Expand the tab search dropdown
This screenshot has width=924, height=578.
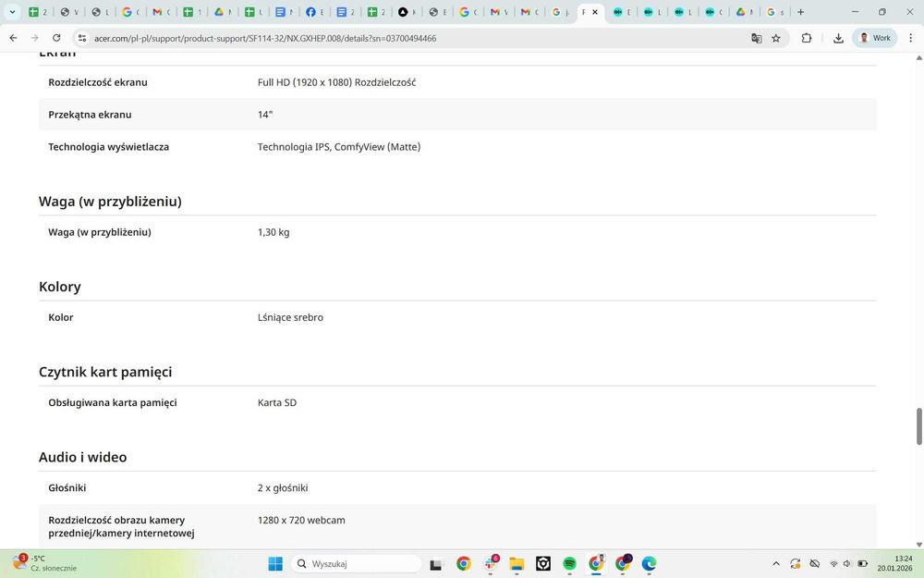(x=12, y=12)
